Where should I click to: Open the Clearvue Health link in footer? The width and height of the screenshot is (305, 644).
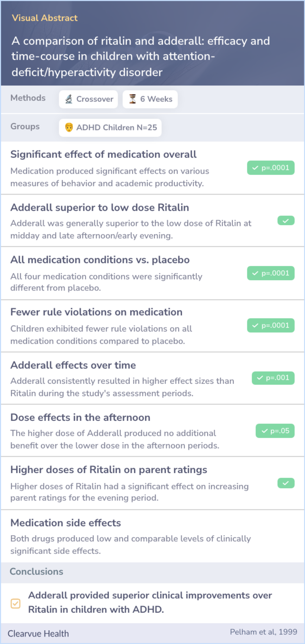pos(38,634)
